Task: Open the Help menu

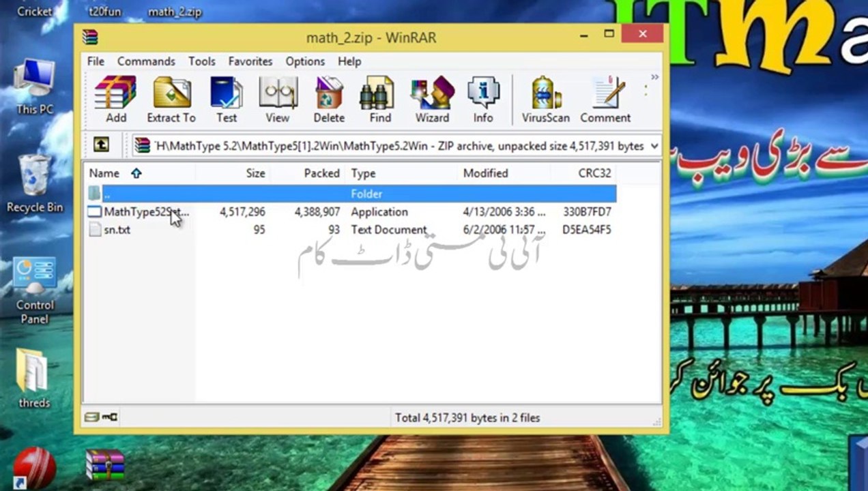Action: [349, 61]
